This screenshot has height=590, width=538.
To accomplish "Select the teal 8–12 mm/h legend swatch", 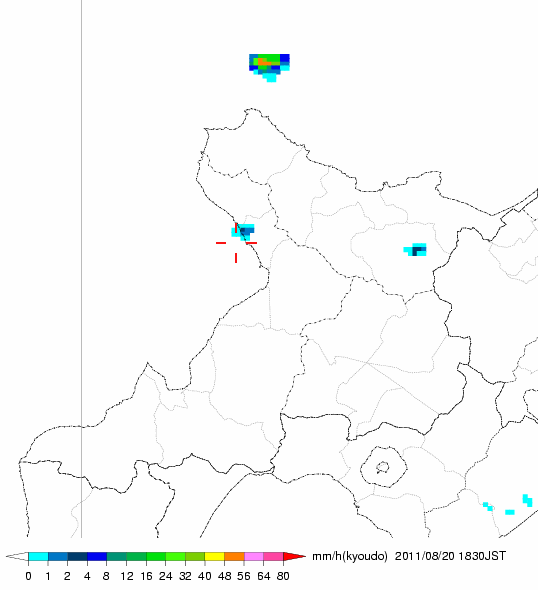I will tap(117, 557).
